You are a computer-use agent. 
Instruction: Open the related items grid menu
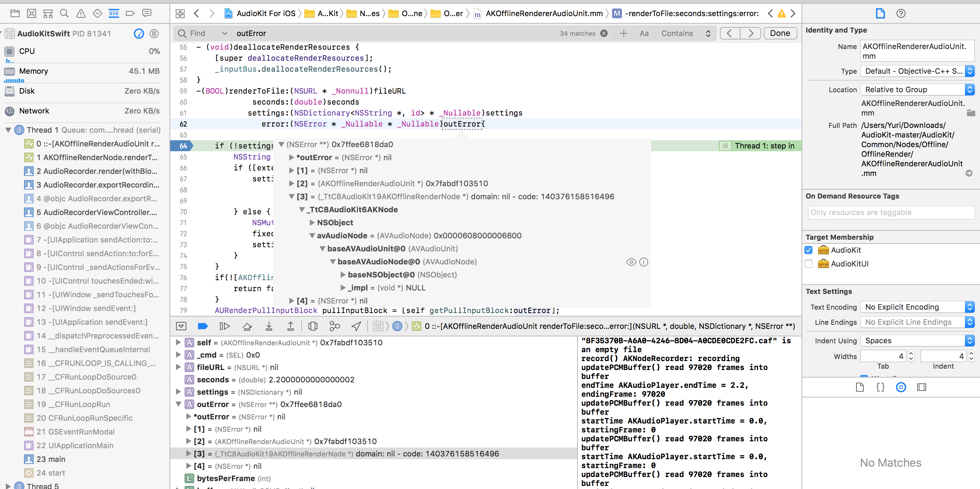(180, 14)
